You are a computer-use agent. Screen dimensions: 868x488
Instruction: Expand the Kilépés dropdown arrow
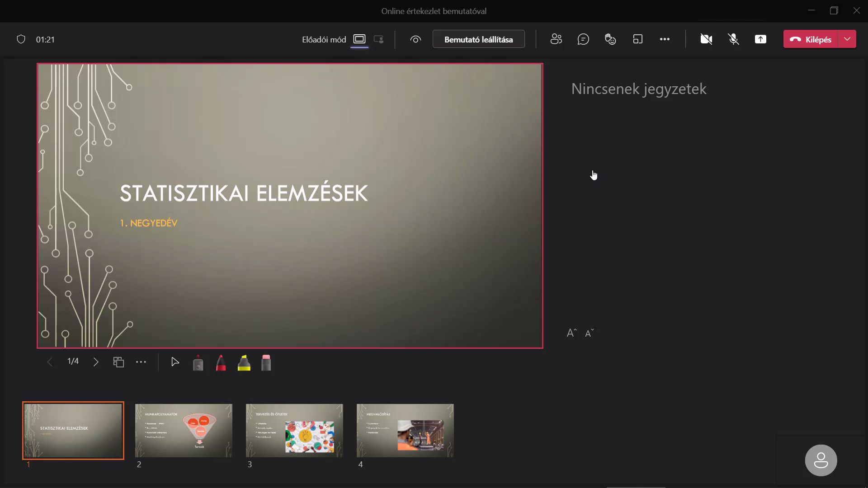pos(847,39)
